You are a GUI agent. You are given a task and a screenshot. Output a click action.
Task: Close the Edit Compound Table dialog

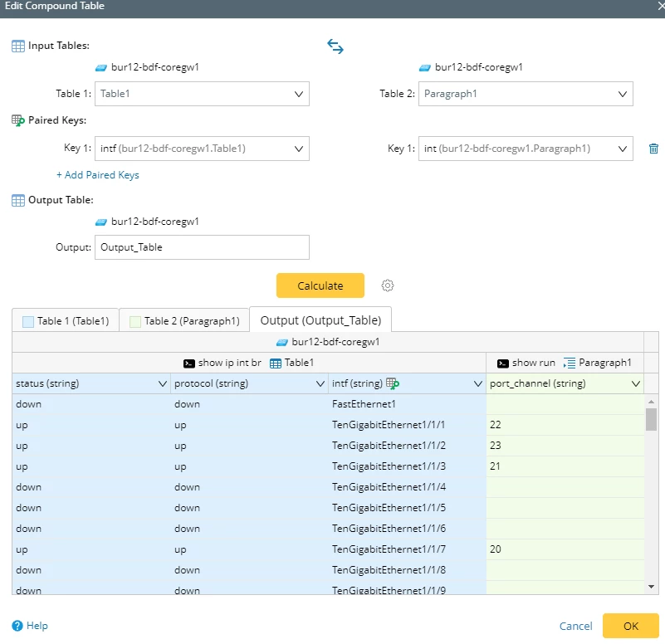pyautogui.click(x=660, y=6)
